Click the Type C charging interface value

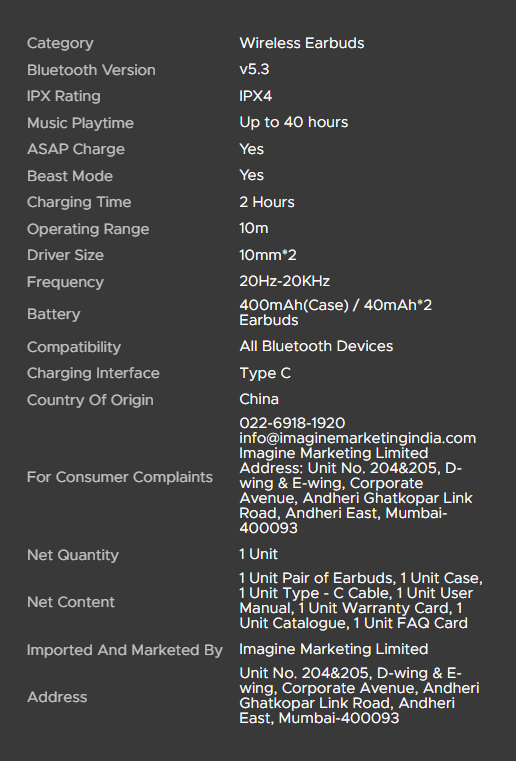point(265,373)
